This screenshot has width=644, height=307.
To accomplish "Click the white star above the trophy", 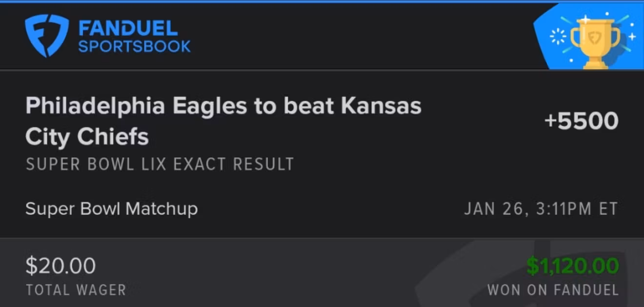I will pos(586,19).
